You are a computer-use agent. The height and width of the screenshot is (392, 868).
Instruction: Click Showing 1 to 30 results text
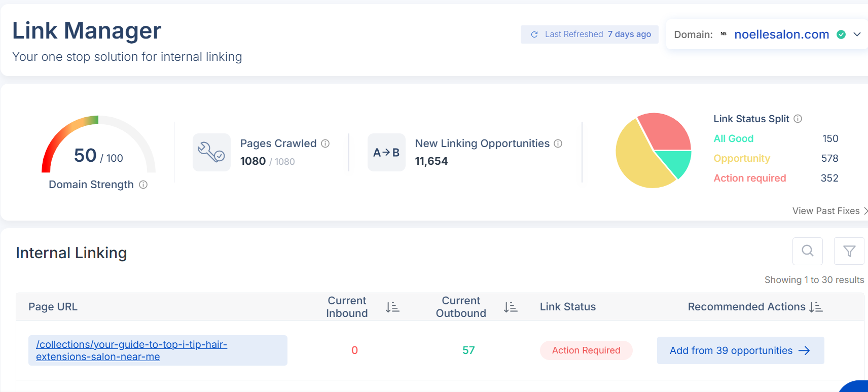(x=814, y=280)
